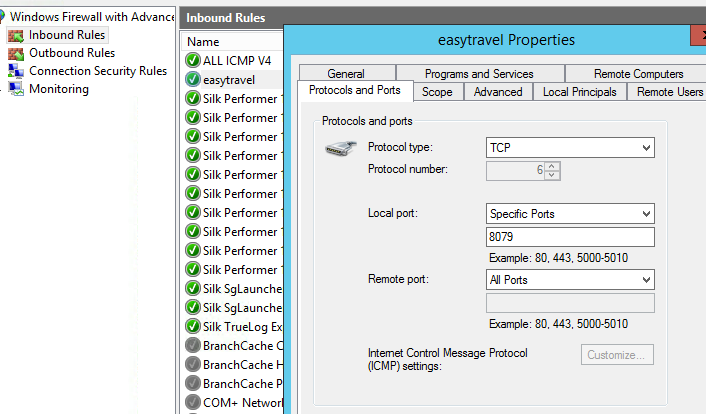Open the Programs and Services tab
Viewport: 706px width, 414px height.
coord(479,74)
